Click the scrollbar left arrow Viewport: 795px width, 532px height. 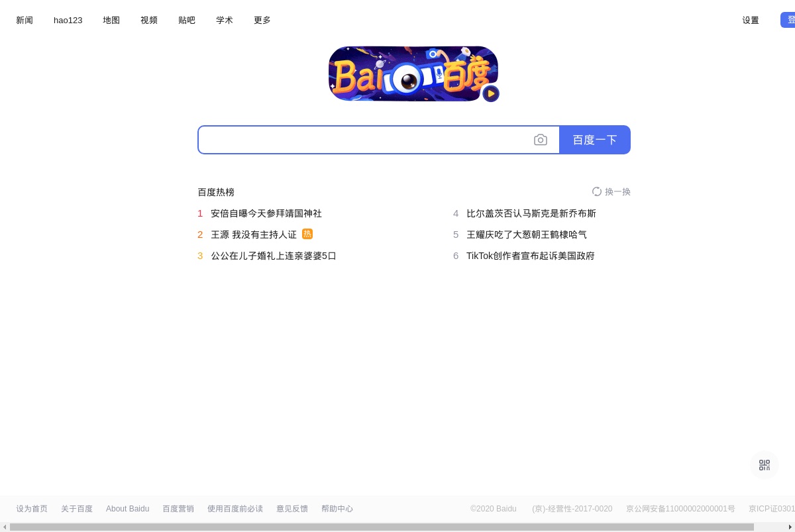tap(5, 527)
